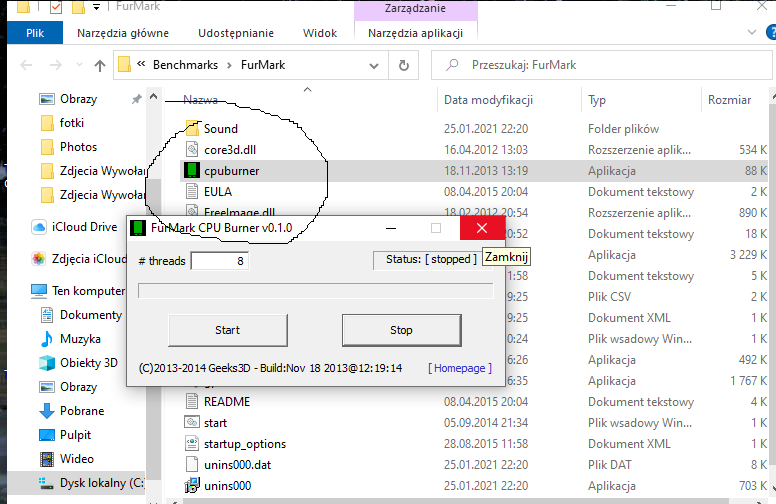
Task: Sort files by Rozmiar column
Action: point(729,100)
